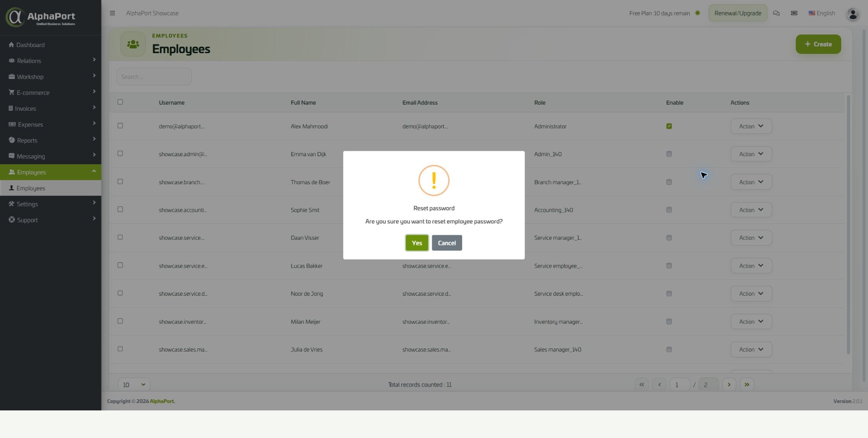Select the row checkbox for Alex Mahmoodi
The width and height of the screenshot is (868, 438).
120,126
